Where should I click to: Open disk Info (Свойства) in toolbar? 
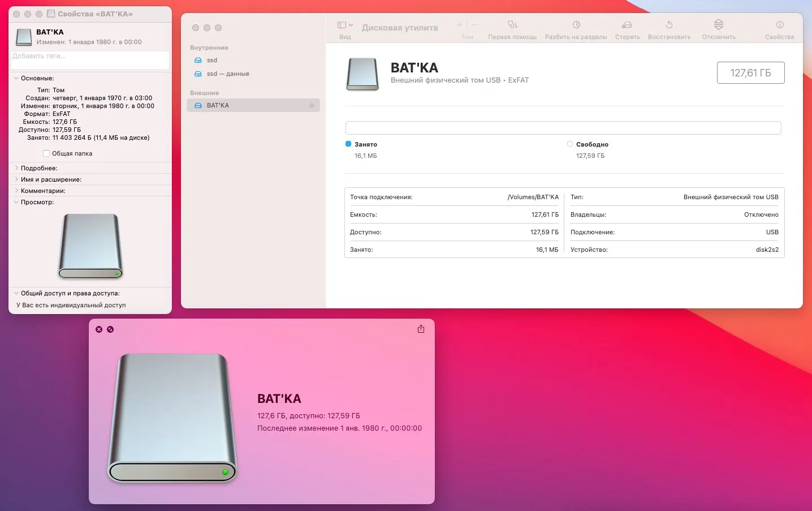(x=780, y=25)
